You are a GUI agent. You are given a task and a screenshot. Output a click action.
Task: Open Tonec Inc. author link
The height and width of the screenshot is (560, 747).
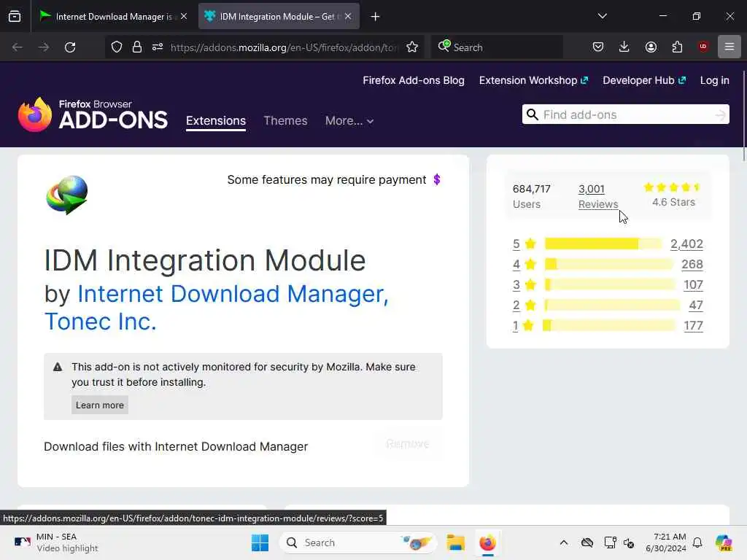pyautogui.click(x=101, y=321)
